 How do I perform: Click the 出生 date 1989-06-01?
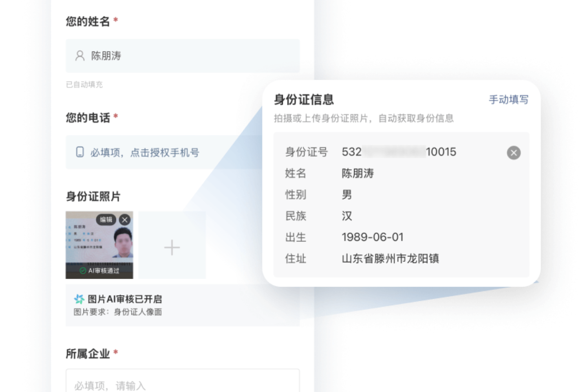coord(372,237)
